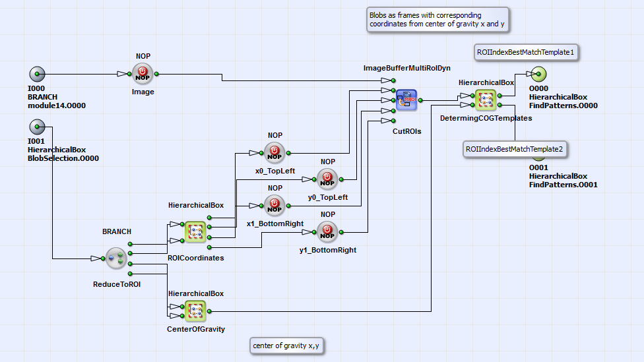Select the y1_BottomRight NOP operator icon
The image size is (644, 362).
[x=327, y=232]
